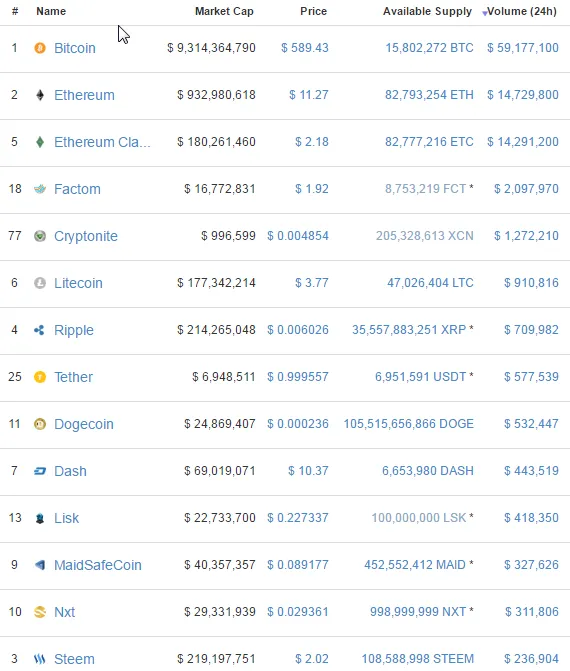Click Tether price $ 0.999557
Image resolution: width=570 pixels, height=671 pixels.
298,377
